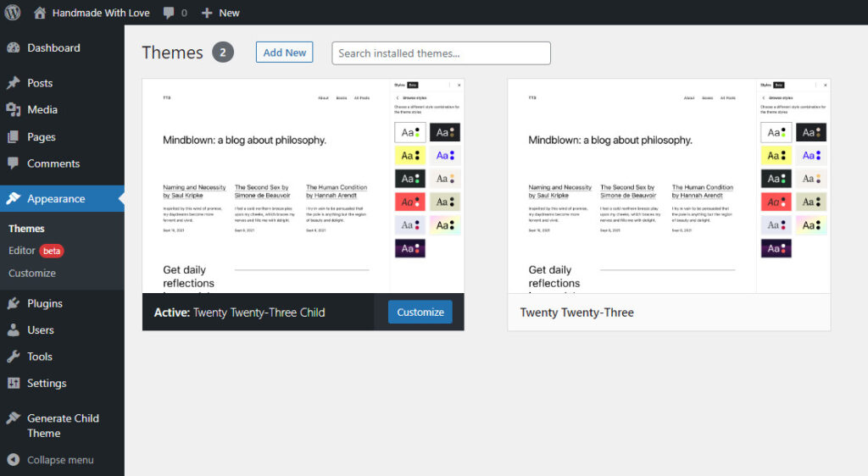Click the plus icon for New content
Image resolution: width=868 pixels, height=476 pixels.
(x=207, y=13)
